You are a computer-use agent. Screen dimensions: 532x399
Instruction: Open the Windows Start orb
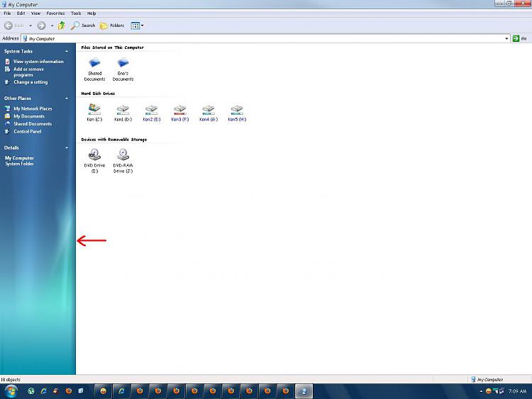click(x=11, y=391)
